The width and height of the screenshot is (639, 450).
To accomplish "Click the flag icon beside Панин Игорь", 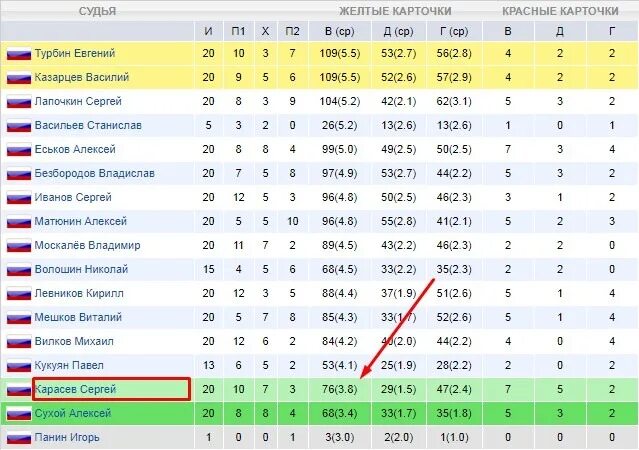I will 18,437.
